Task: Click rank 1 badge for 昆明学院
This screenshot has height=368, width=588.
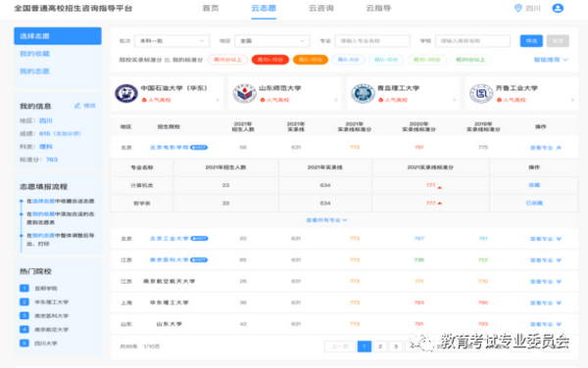Action: tap(24, 288)
